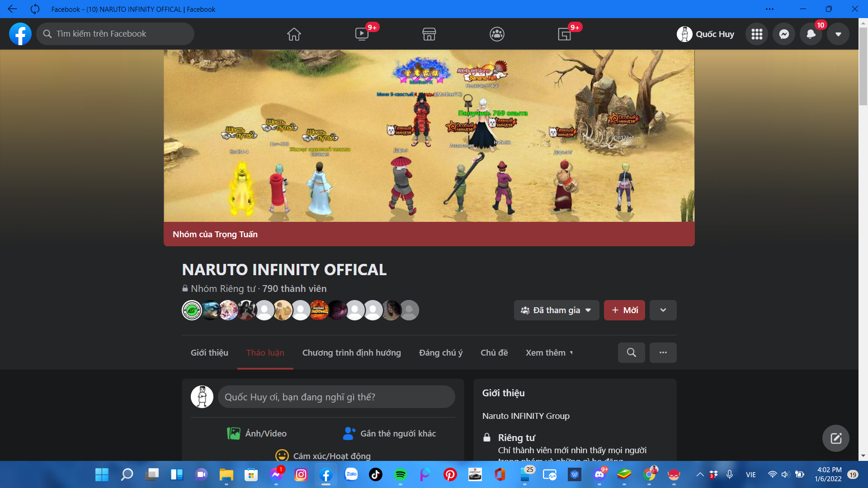868x488 pixels.
Task: Open the Đã tham gia dropdown
Action: 557,310
